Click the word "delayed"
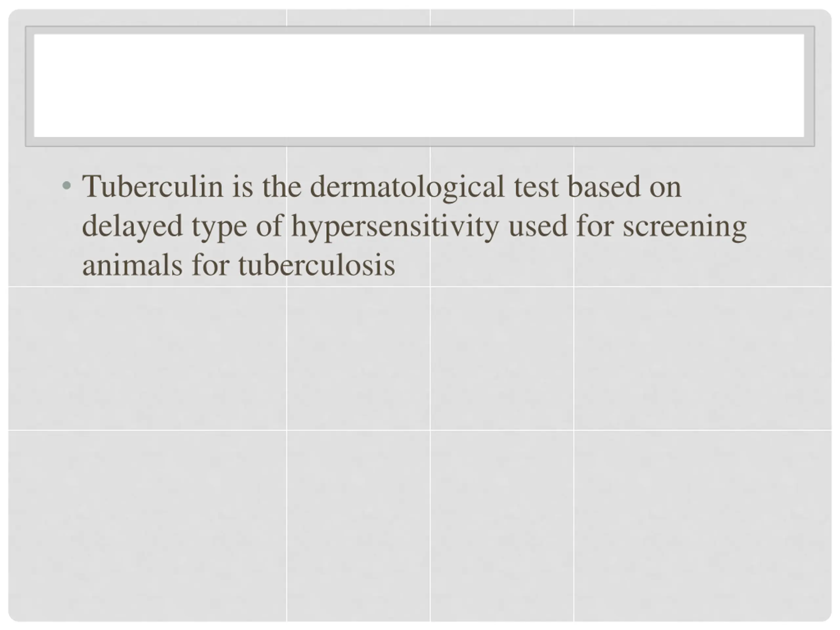This screenshot has height=630, width=840. (x=132, y=226)
